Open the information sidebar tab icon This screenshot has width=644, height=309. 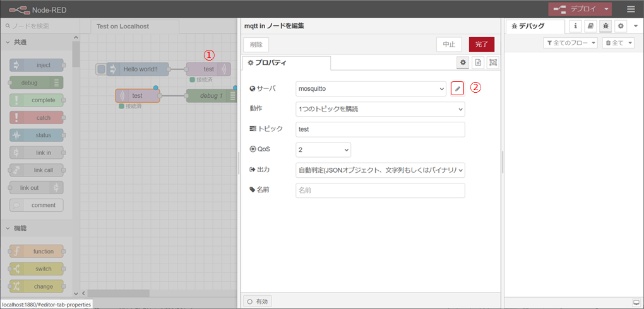pos(575,26)
